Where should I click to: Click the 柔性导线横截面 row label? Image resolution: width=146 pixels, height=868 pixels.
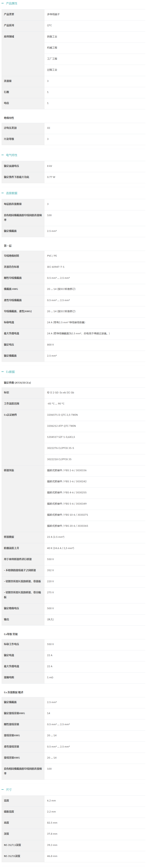(13, 301)
